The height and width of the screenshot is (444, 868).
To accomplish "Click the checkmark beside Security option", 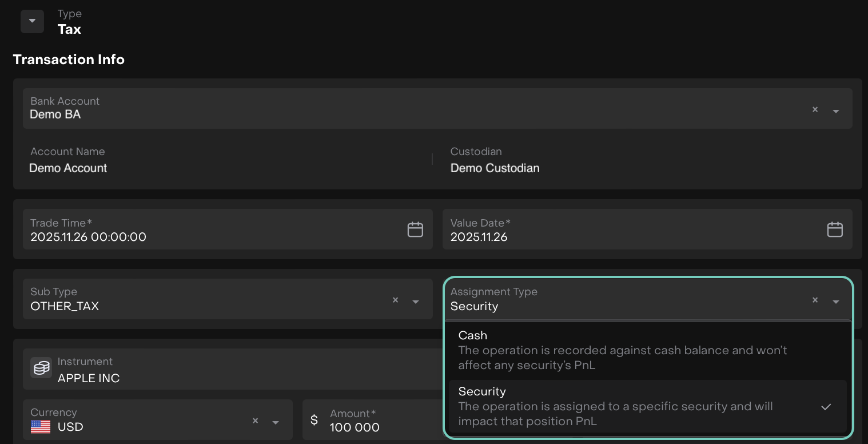I will pos(826,407).
